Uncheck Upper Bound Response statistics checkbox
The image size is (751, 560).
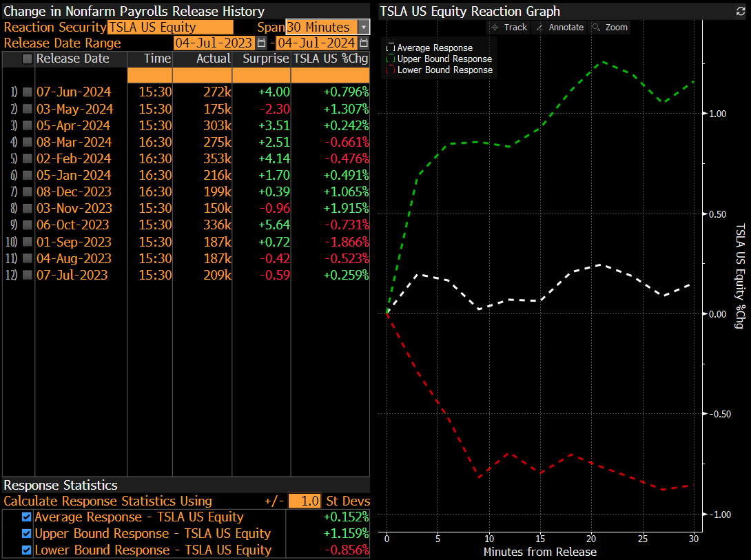point(27,534)
